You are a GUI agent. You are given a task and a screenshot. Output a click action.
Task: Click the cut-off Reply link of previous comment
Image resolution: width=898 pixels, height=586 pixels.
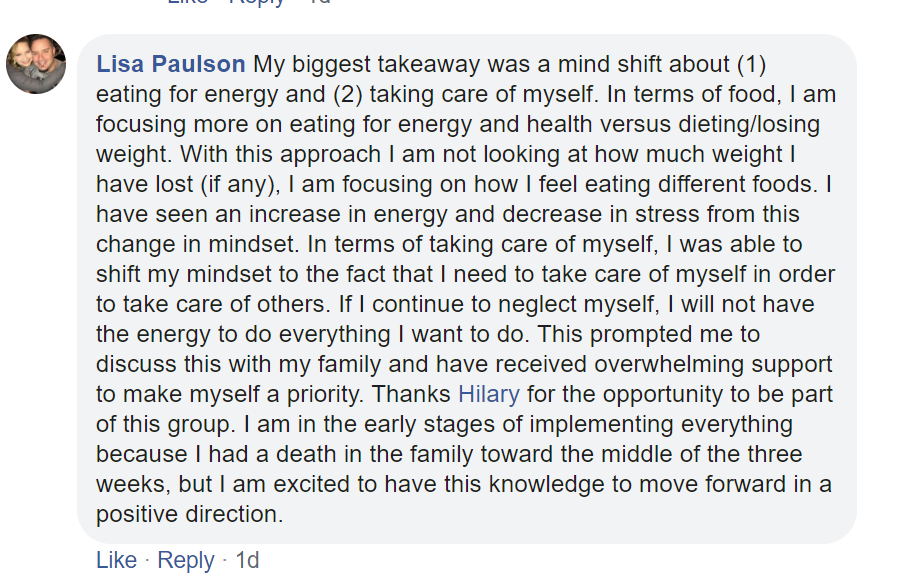[256, 2]
